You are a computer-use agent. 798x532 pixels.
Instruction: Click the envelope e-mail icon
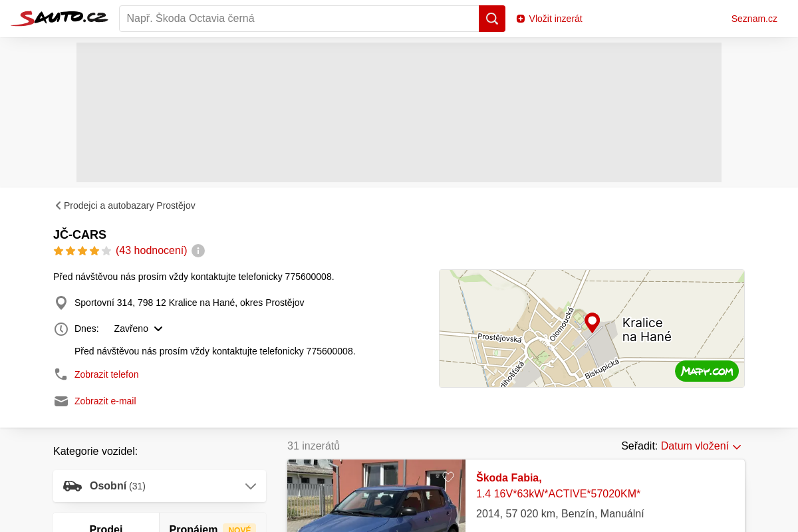[x=61, y=401]
